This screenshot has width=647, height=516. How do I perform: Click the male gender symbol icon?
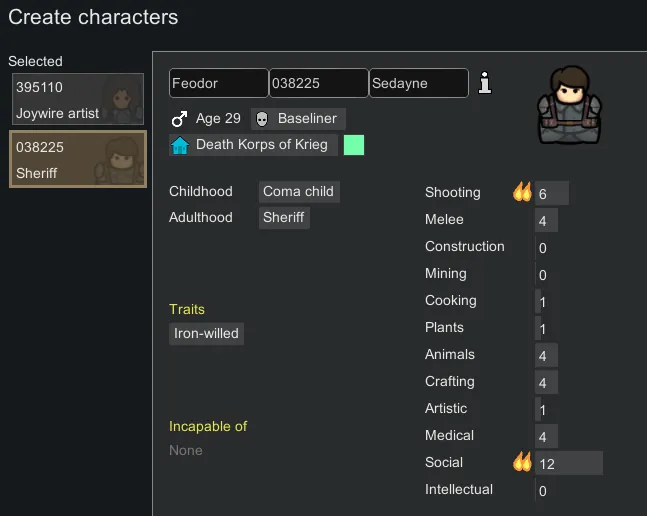pos(180,119)
